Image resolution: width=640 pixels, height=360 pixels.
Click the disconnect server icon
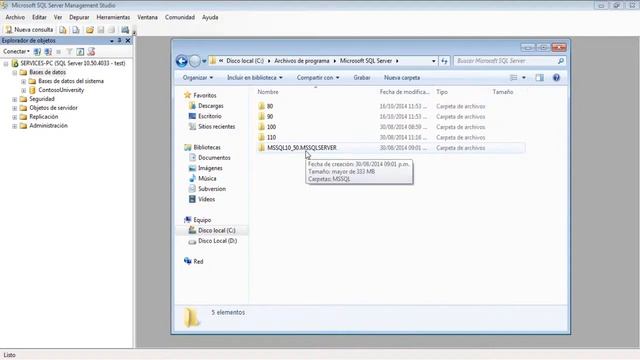[x=48, y=51]
